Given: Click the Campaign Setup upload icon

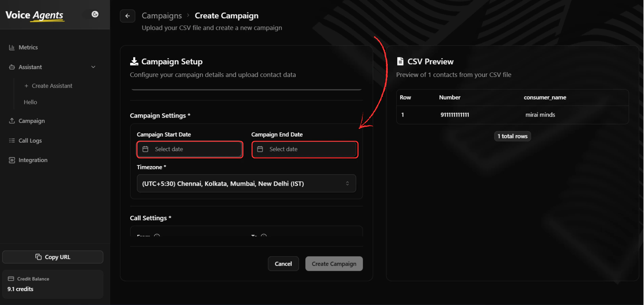Looking at the screenshot, I should click(x=134, y=61).
